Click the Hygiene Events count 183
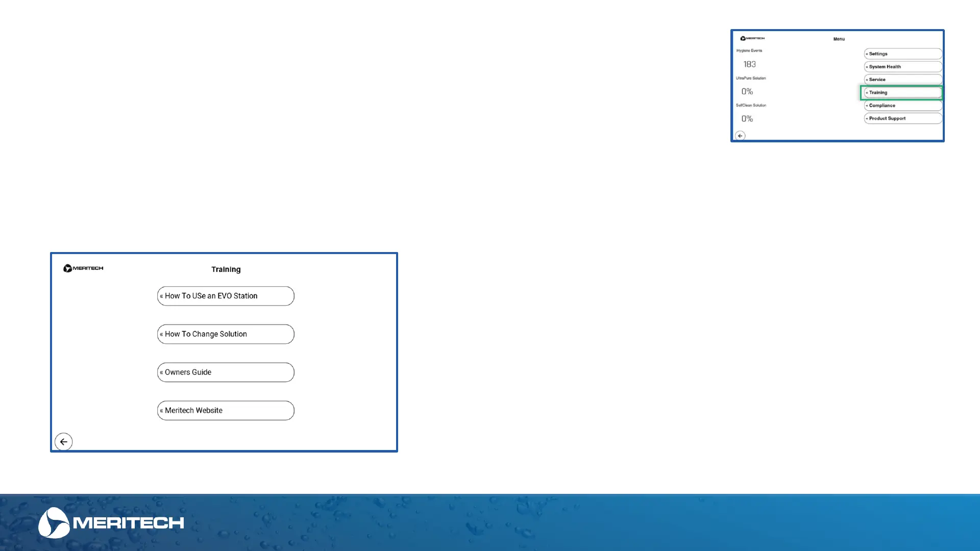 [x=749, y=64]
